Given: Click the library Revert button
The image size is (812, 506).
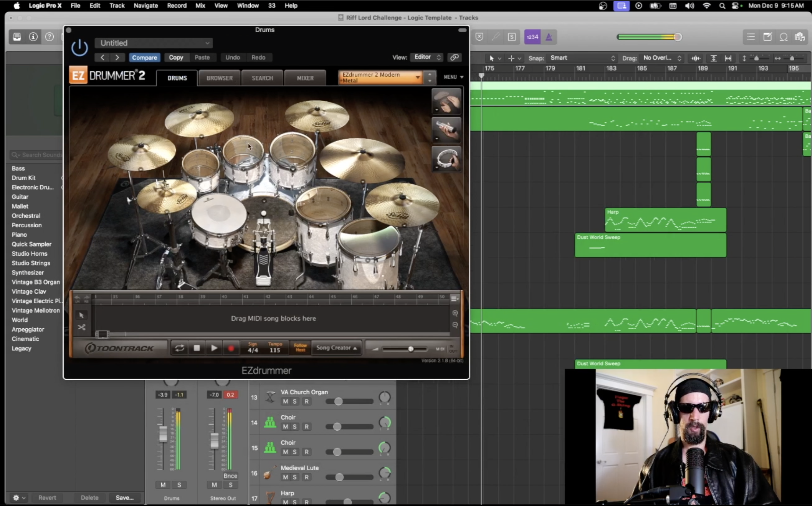Looking at the screenshot, I should pos(47,497).
